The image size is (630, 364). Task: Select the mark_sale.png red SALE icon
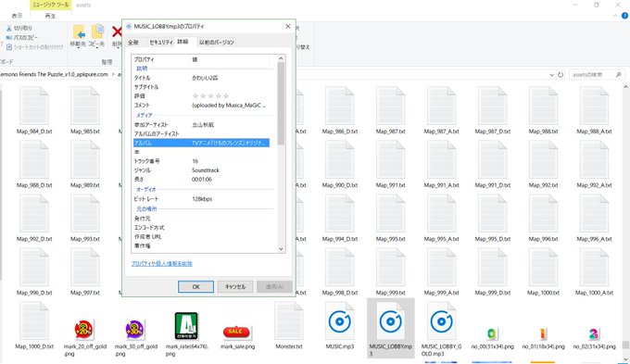tap(237, 332)
